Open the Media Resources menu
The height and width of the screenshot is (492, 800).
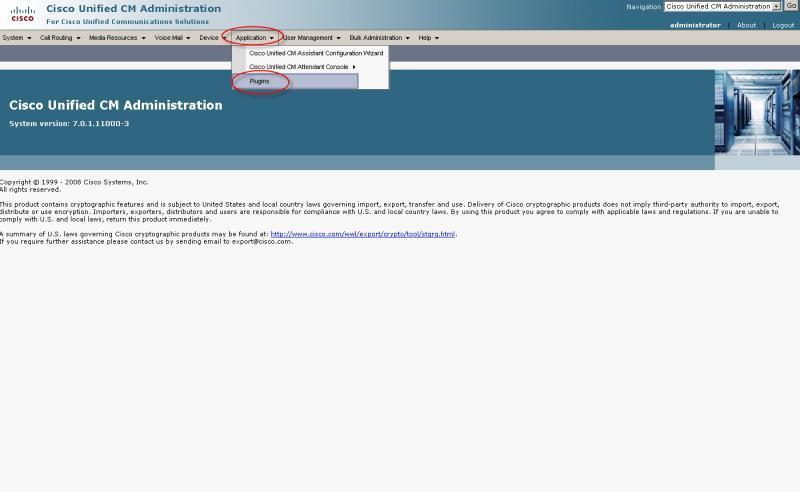pyautogui.click(x=117, y=38)
